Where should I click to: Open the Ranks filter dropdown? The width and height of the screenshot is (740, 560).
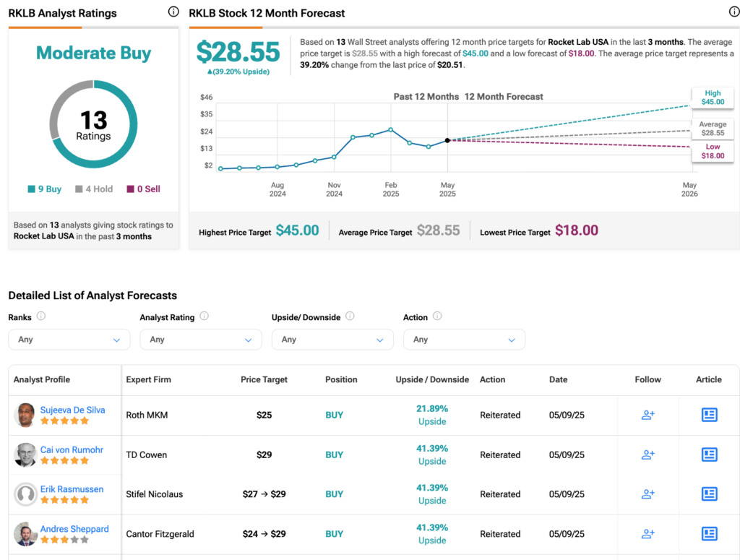69,340
